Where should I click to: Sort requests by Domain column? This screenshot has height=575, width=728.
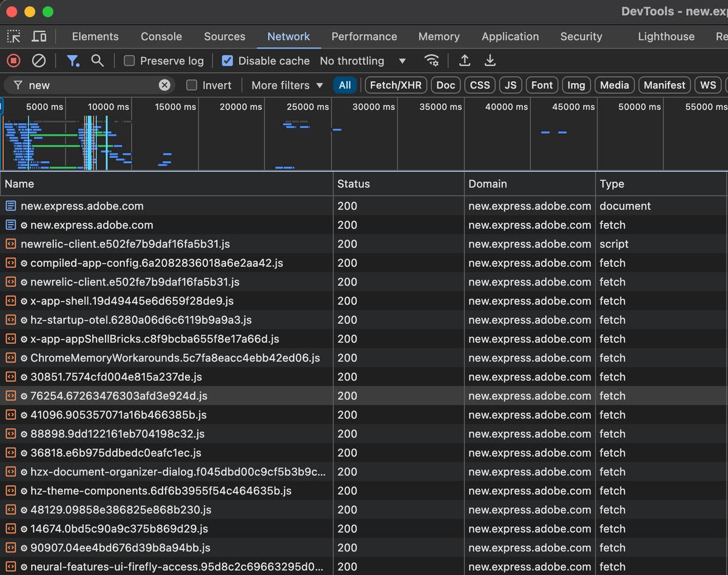[x=530, y=184]
